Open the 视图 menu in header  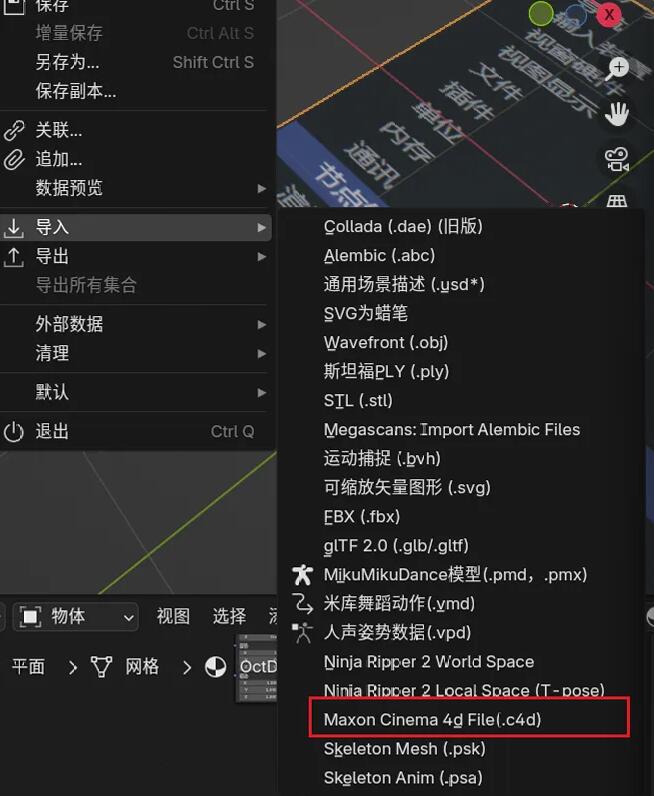[x=173, y=616]
